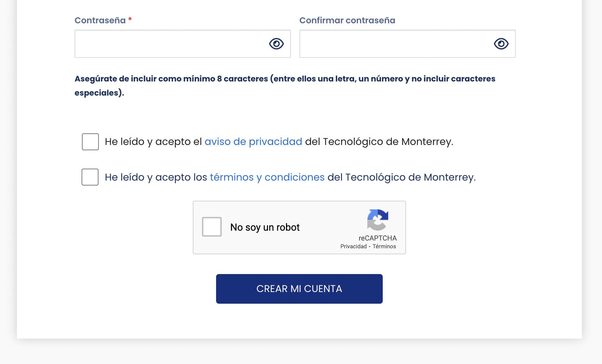Click the No soy un robot text
Screen dimensions: 602x364
(265, 227)
